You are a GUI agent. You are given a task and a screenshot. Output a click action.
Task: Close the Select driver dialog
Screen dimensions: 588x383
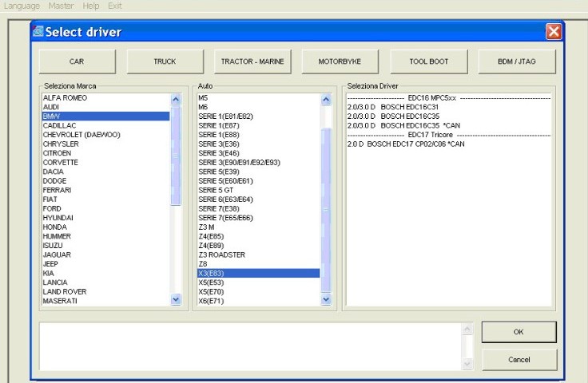click(x=554, y=31)
